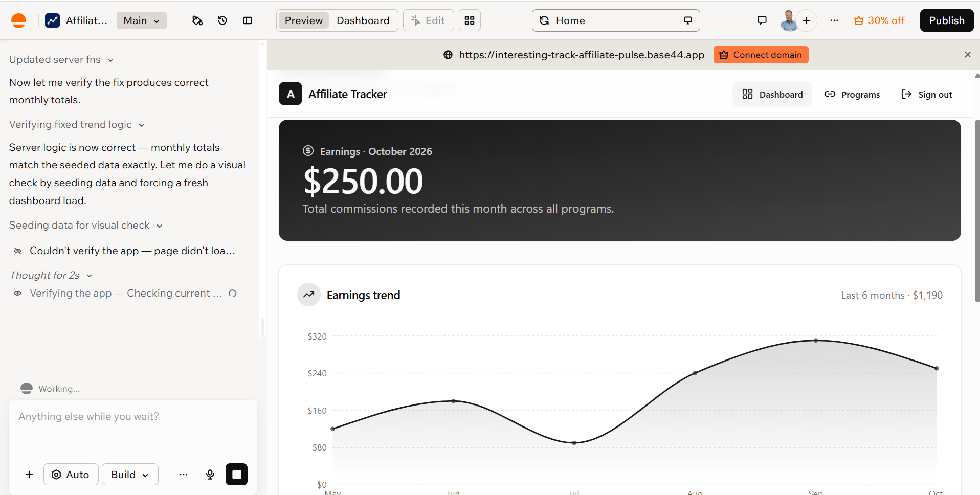Click the Sep peak data point on the chart
The image size is (980, 495).
816,340
